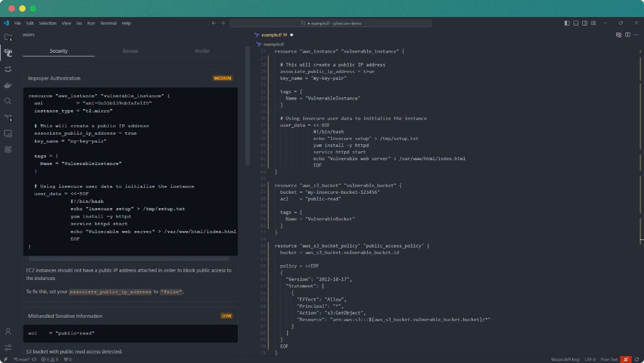Viewport: 644px width, 363px height.
Task: Click the errors and warnings indicator
Action: 47,359
